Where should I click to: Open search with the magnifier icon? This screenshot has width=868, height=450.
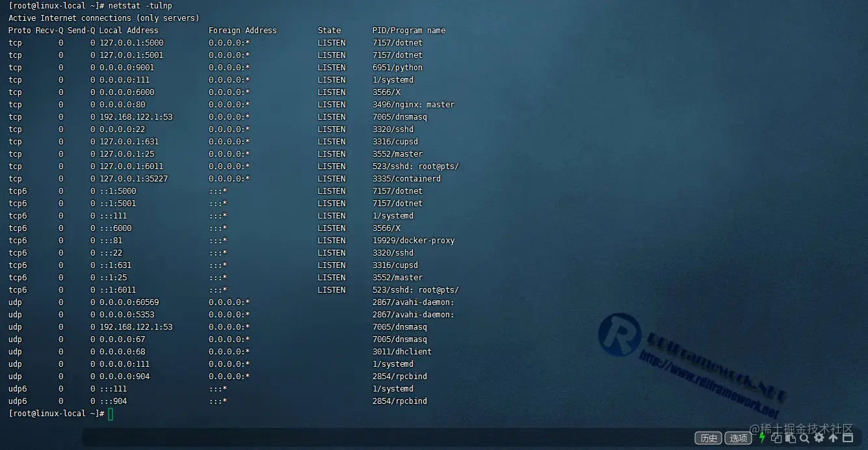coord(804,438)
